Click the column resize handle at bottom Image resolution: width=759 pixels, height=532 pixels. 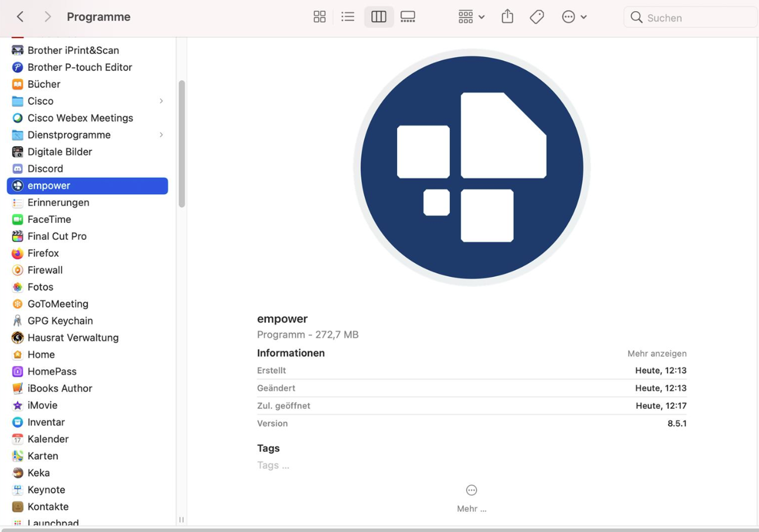click(x=182, y=520)
